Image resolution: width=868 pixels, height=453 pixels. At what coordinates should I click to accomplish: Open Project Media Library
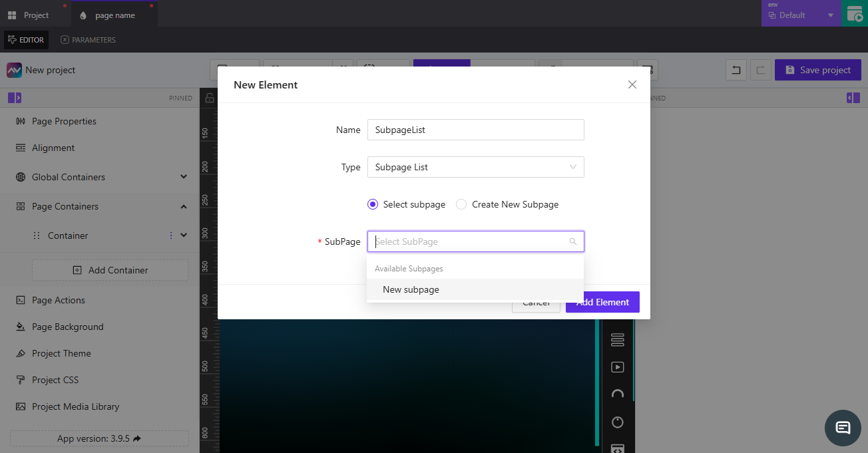click(x=75, y=406)
